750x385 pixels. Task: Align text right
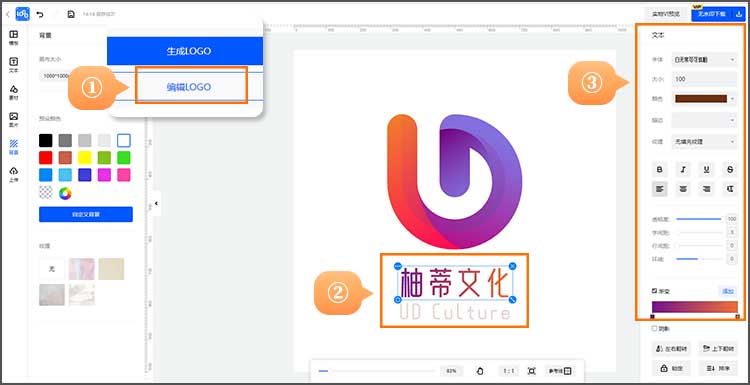[706, 189]
